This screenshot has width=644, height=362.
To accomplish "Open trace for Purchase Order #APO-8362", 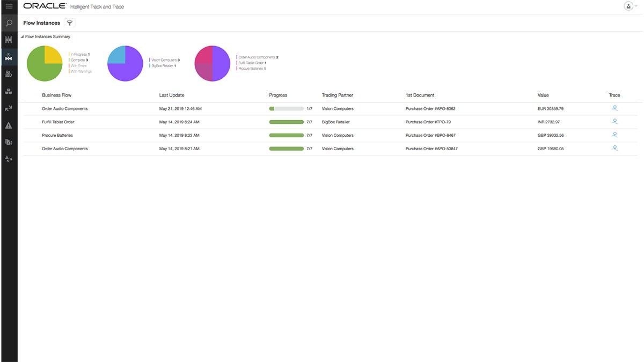I will pyautogui.click(x=615, y=108).
